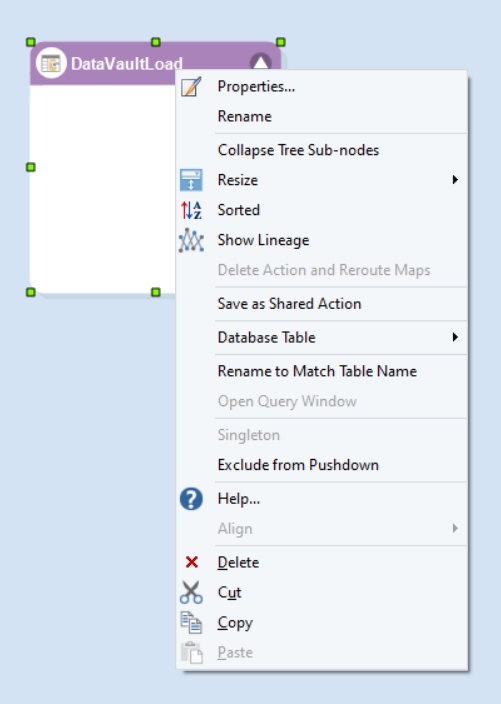Toggle the Sorted option

[321, 210]
